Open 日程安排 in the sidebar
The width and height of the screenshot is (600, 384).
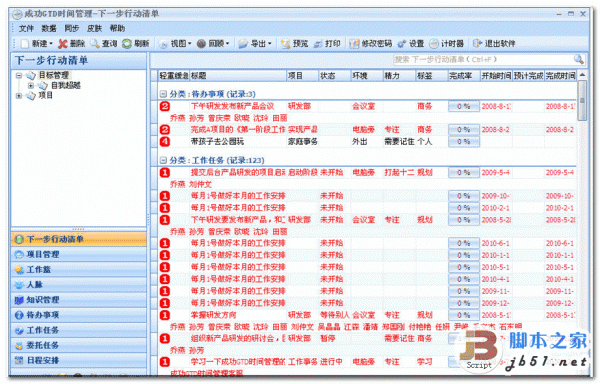[x=79, y=360]
